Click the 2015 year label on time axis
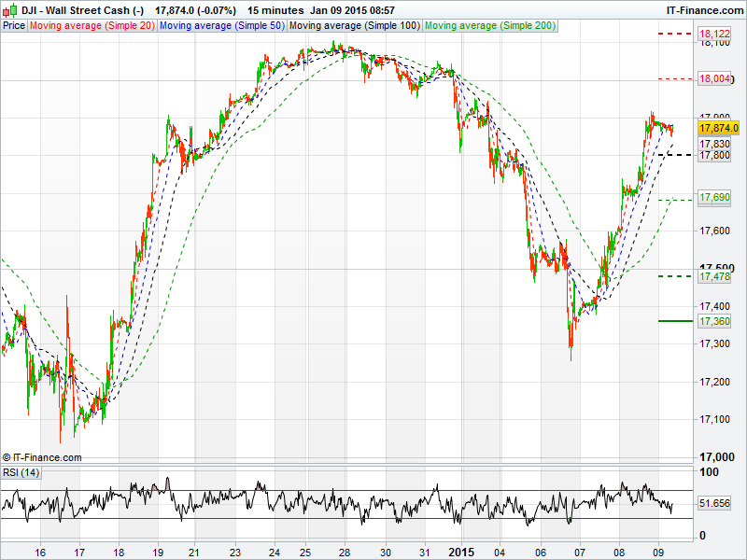This screenshot has height=560, width=747. point(461,552)
